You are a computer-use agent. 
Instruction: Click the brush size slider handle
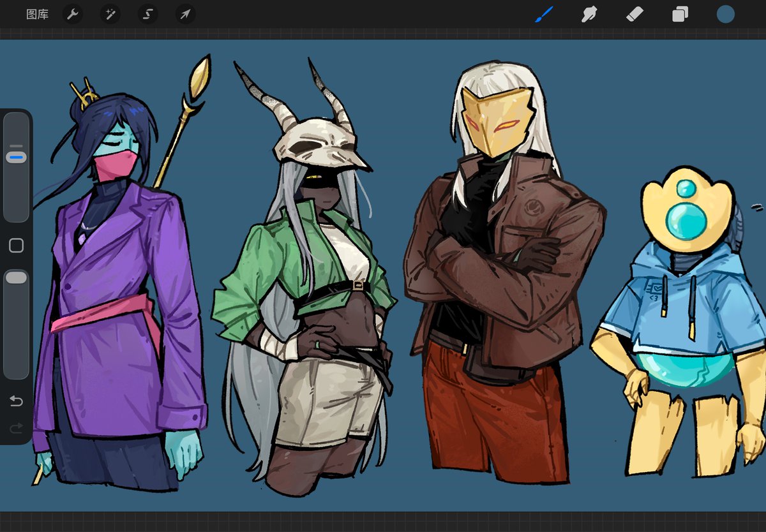pyautogui.click(x=17, y=156)
